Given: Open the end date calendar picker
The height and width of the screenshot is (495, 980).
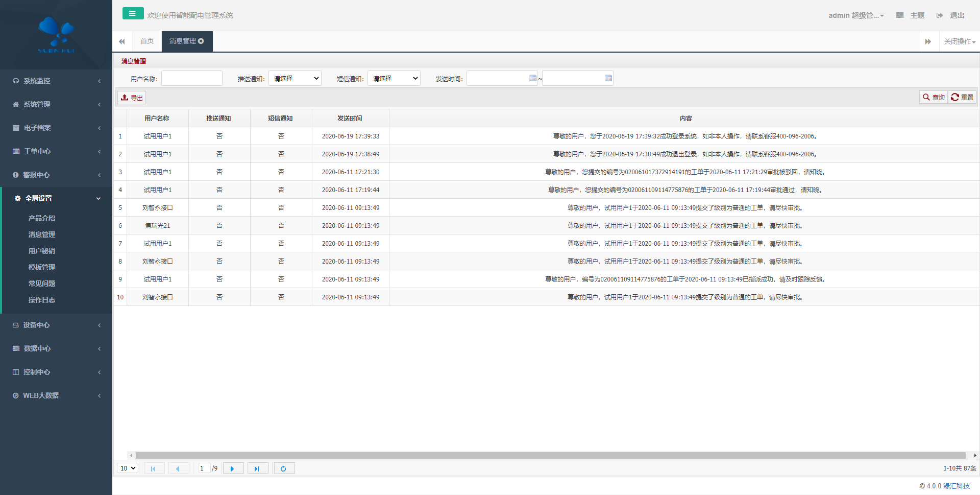Looking at the screenshot, I should pos(608,78).
